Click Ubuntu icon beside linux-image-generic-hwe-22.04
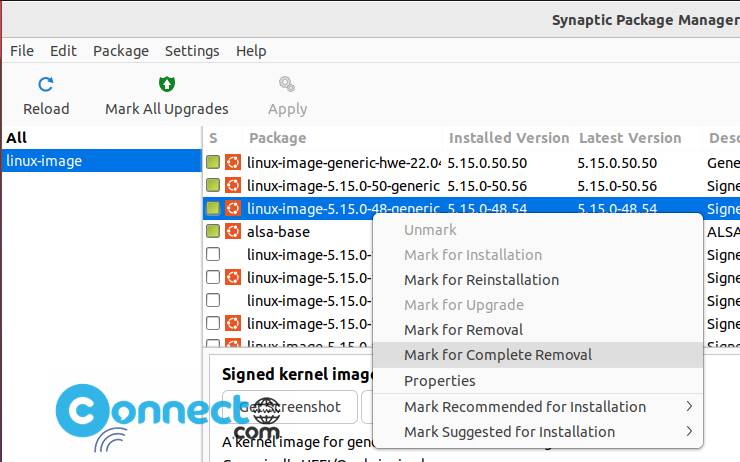The image size is (740, 462). 233,162
